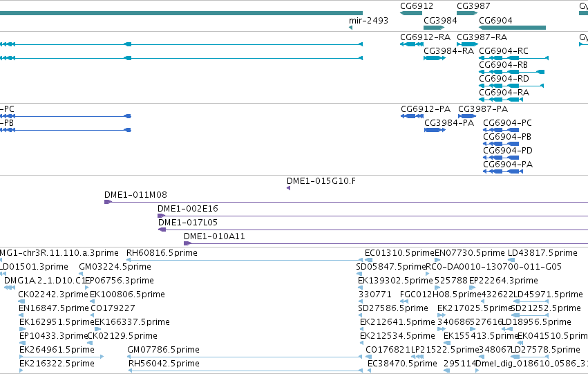
Task: Select the CG6904-RC transcript
Action: pos(504,51)
